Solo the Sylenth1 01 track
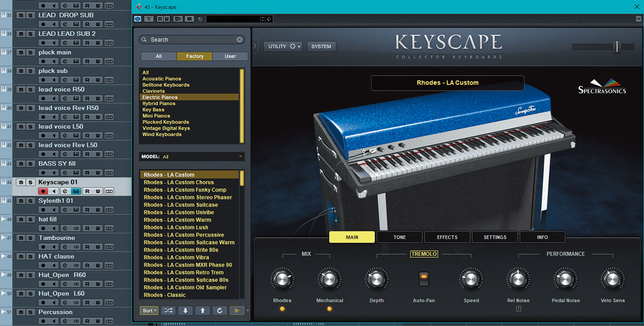644x326 pixels. (30, 201)
